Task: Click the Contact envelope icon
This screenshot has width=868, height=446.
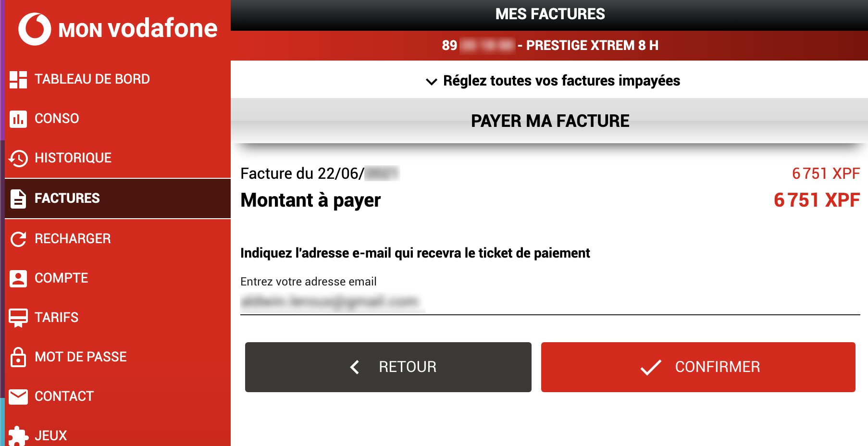Action: 18,396
